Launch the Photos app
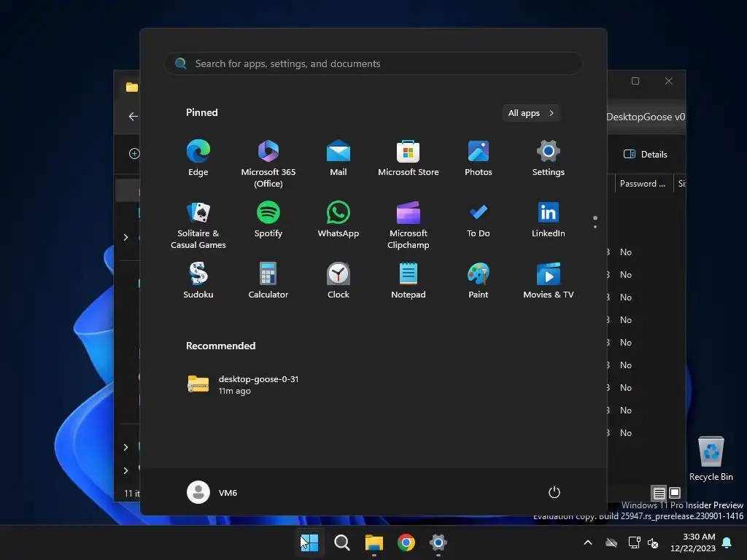The width and height of the screenshot is (747, 560). pos(479,158)
